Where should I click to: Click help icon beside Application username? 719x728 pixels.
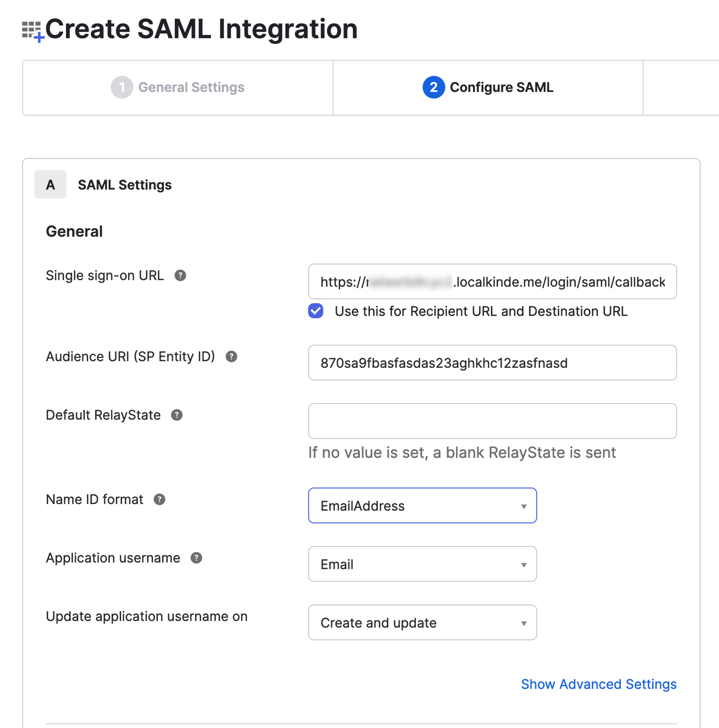click(x=196, y=558)
